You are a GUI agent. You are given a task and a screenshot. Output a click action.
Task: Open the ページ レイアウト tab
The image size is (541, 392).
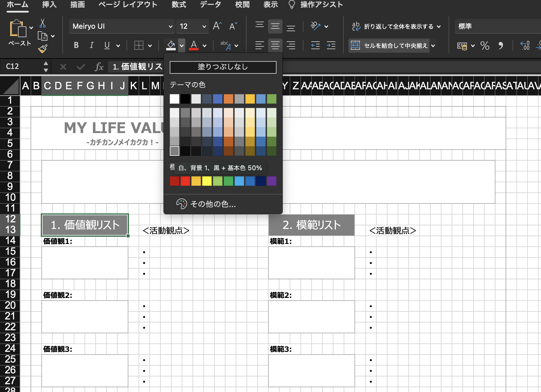(128, 4)
